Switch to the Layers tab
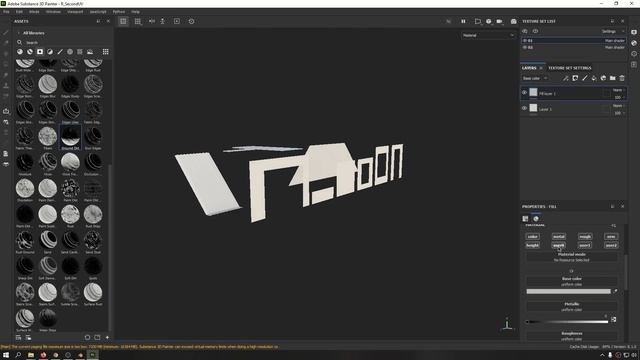This screenshot has width=640, height=360. [529, 68]
